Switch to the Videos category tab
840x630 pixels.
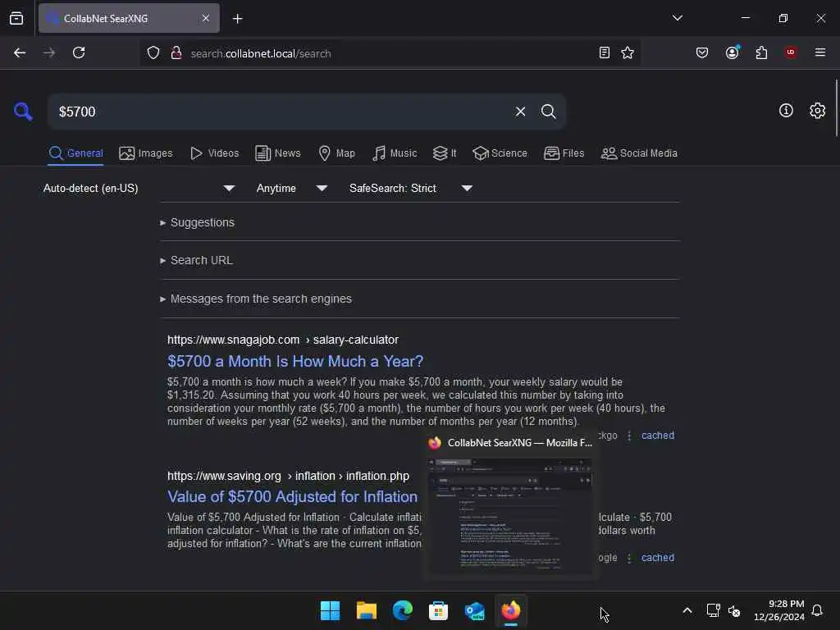point(214,153)
